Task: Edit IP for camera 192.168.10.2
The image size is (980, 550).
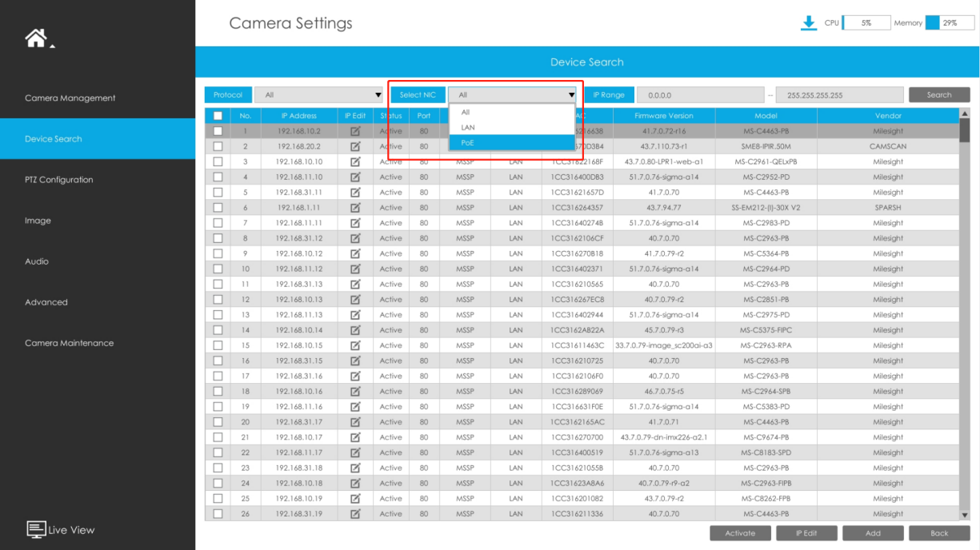Action: (355, 131)
